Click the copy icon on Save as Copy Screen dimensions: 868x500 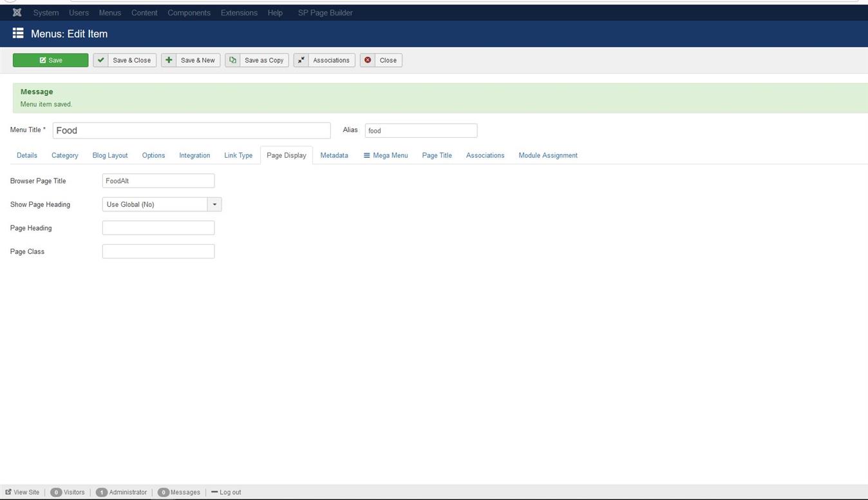[x=232, y=60]
